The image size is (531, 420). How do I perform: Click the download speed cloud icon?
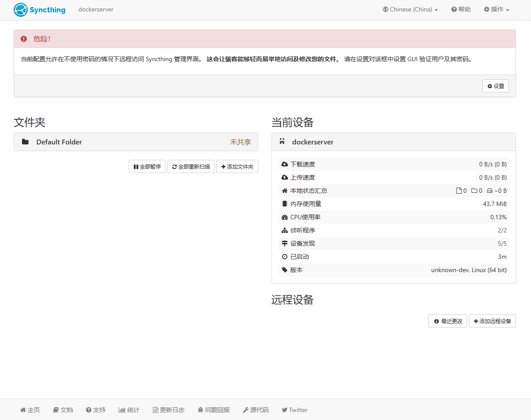pos(285,164)
